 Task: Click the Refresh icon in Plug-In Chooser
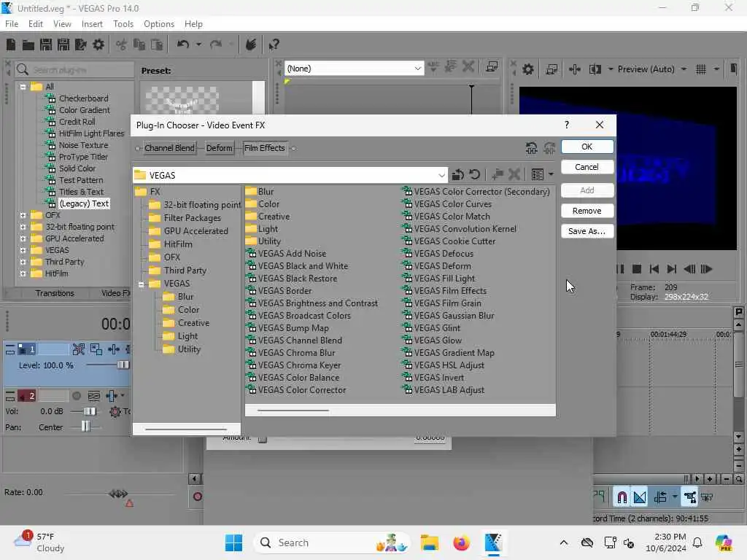coord(474,175)
